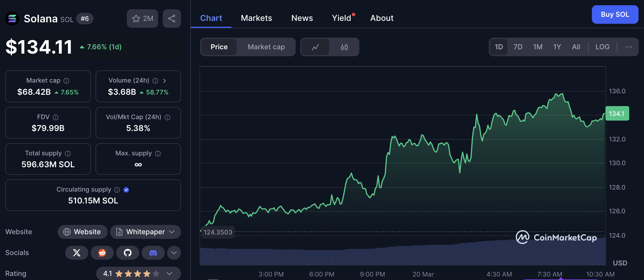Open Solana's GitHub repository link

(x=127, y=253)
